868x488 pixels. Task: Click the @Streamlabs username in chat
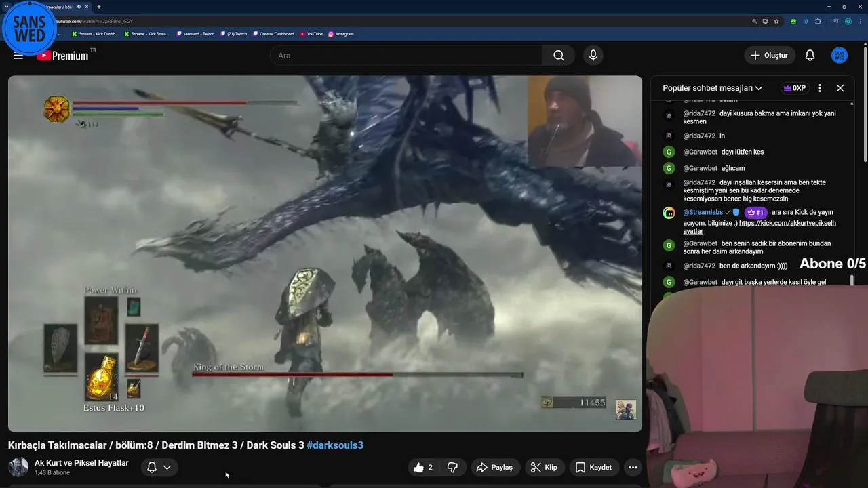point(703,212)
